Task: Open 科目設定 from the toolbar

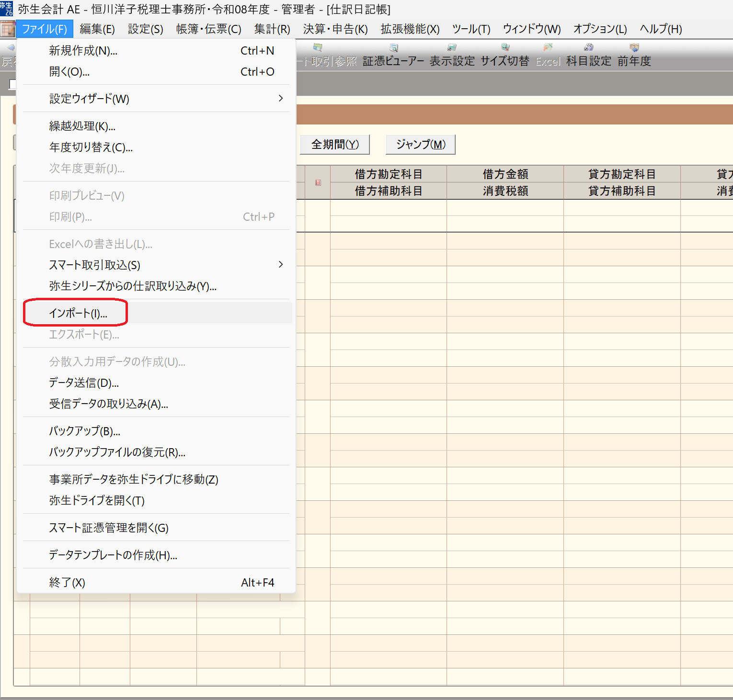Action: pos(588,54)
